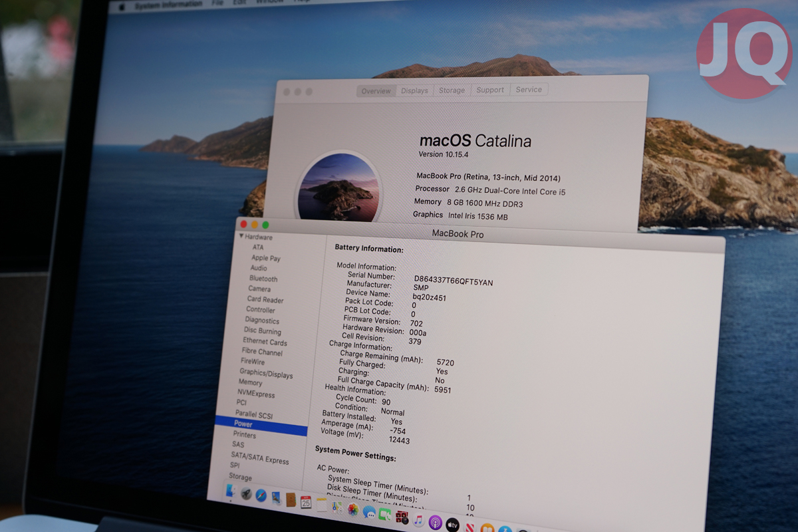Select Fibre Channel in sidebar

pyautogui.click(x=262, y=352)
